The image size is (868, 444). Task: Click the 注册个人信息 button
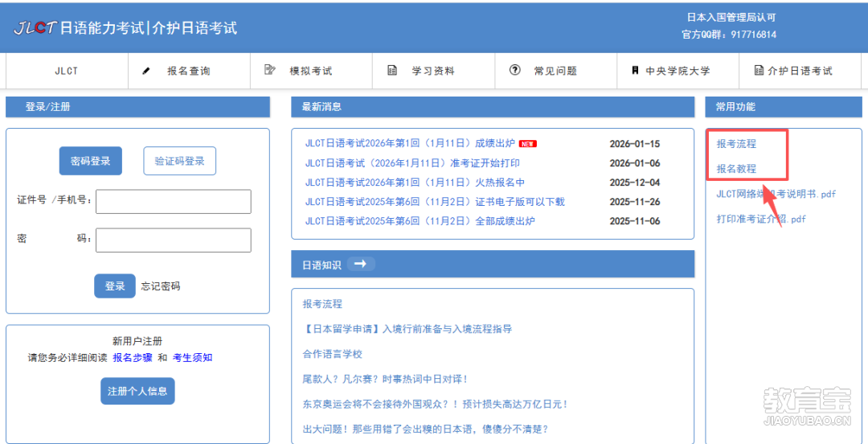pyautogui.click(x=137, y=391)
